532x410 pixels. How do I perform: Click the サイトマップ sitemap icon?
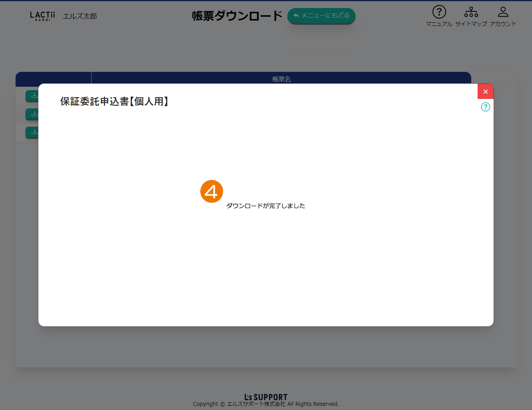(471, 12)
